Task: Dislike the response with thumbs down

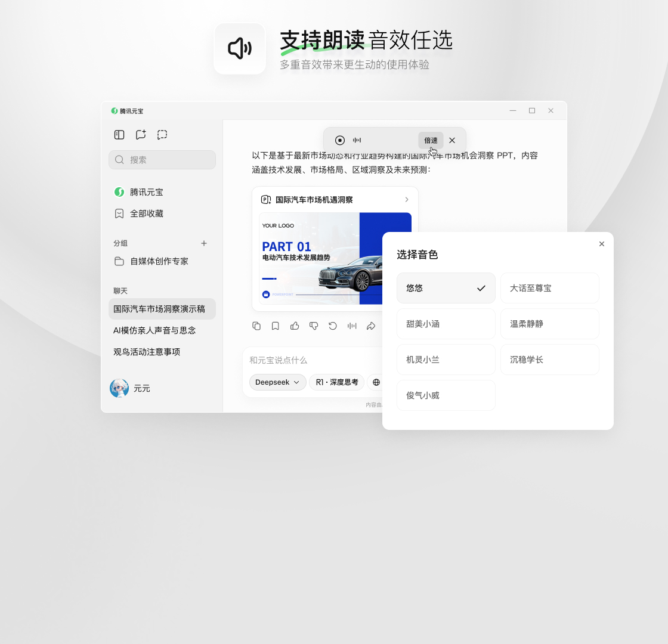Action: (314, 326)
